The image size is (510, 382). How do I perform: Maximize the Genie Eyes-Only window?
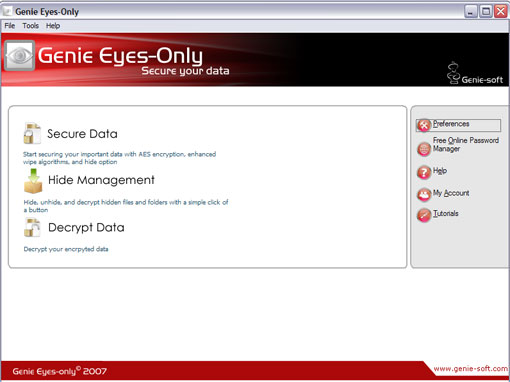[486, 12]
